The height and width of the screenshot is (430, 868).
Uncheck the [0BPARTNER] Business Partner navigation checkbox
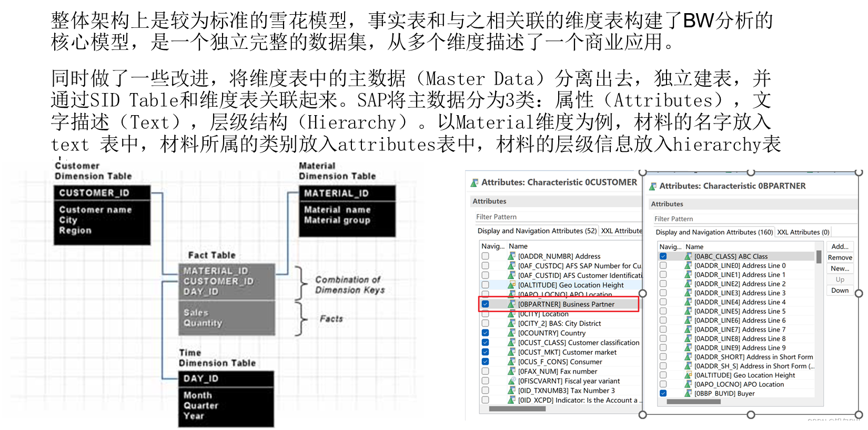tap(485, 304)
